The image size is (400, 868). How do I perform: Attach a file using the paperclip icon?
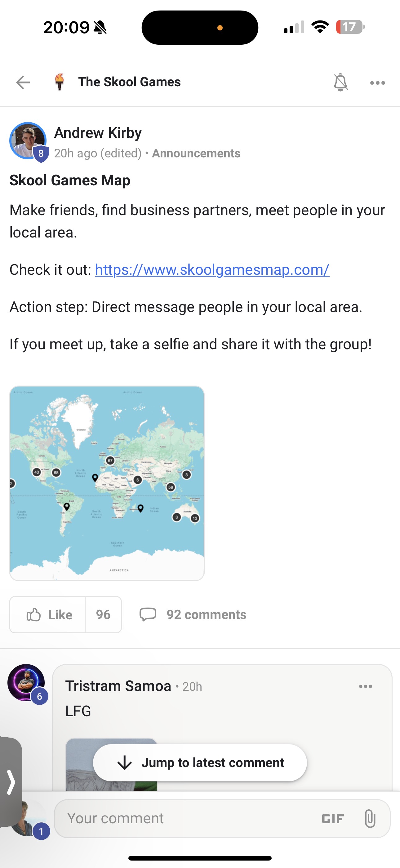pos(371,818)
